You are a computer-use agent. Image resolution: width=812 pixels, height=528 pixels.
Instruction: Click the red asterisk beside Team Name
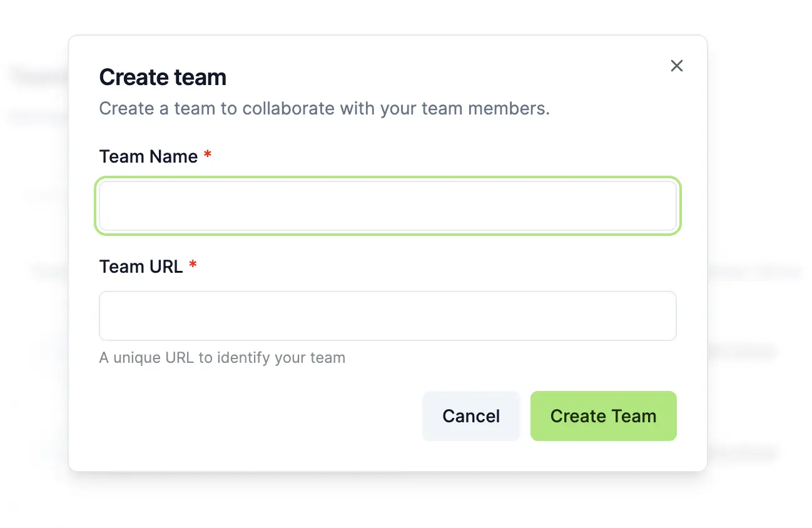point(208,155)
